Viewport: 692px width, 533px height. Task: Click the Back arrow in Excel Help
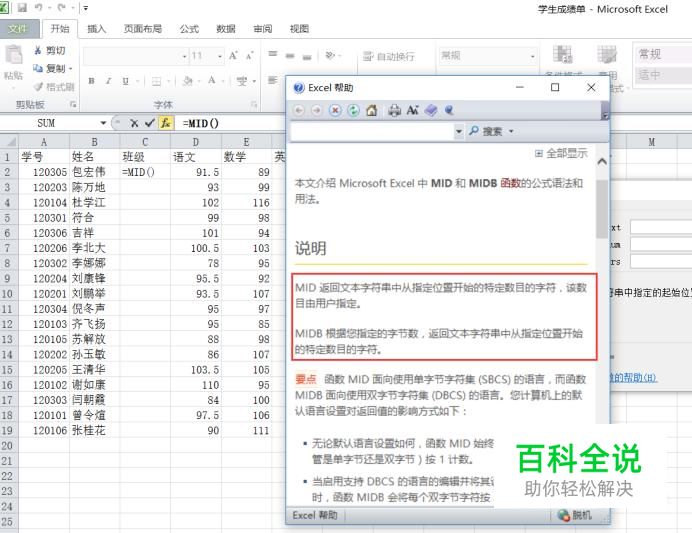299,110
